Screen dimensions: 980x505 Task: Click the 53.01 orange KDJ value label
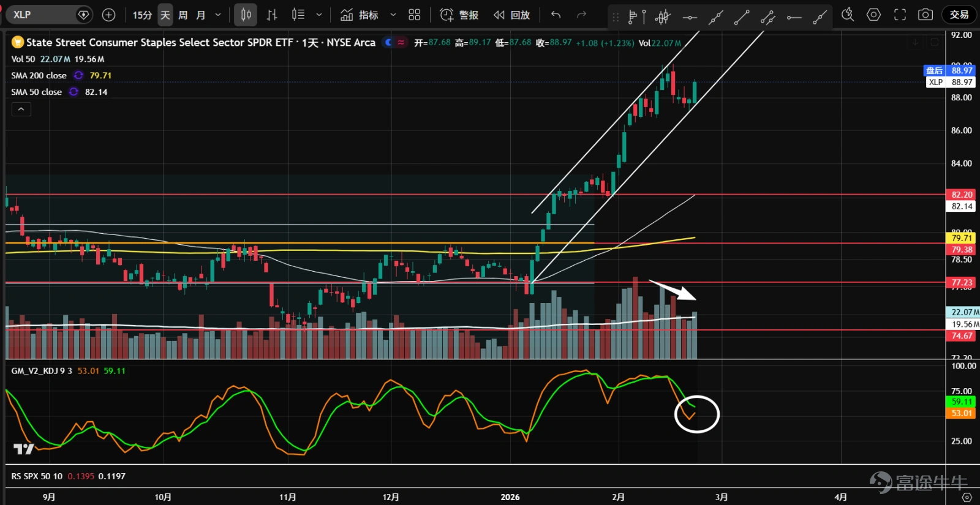pyautogui.click(x=962, y=413)
